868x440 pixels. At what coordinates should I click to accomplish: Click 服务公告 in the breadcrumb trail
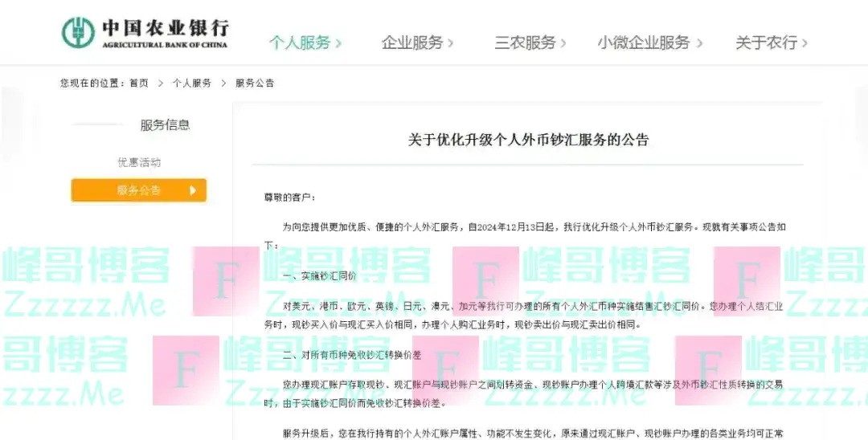pyautogui.click(x=255, y=84)
